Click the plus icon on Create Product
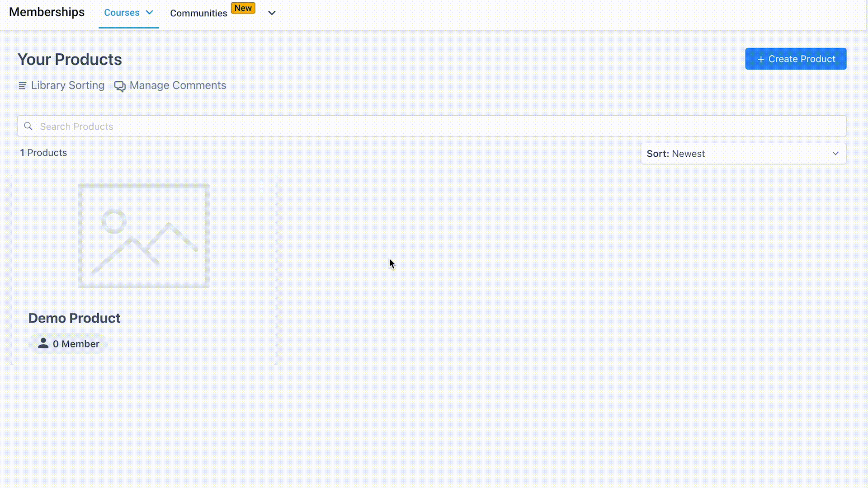868x488 pixels. 761,59
